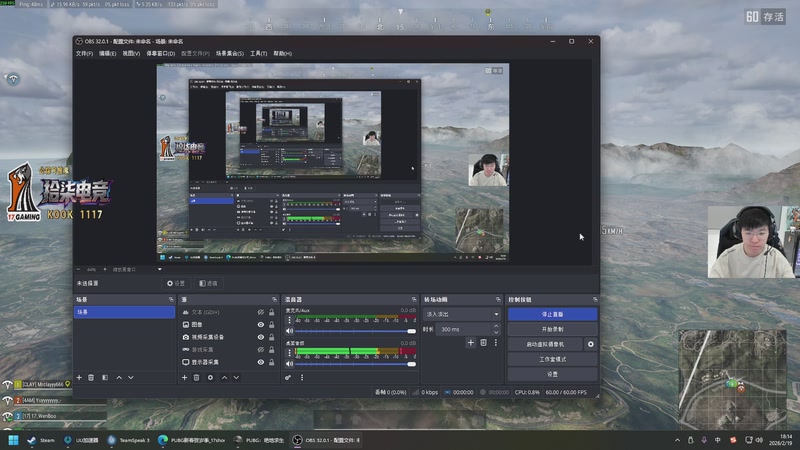Open the Windows Start menu
The width and height of the screenshot is (800, 450).
(13, 440)
